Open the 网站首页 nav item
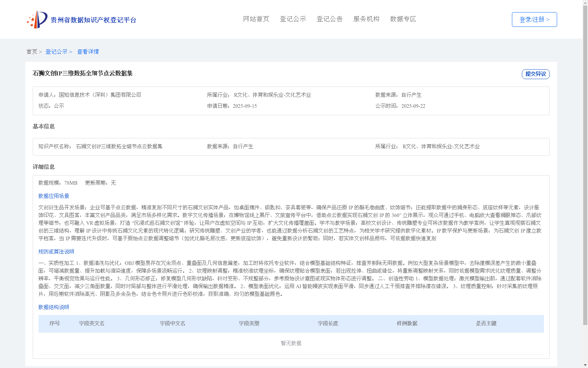The width and height of the screenshot is (588, 368). 256,19
